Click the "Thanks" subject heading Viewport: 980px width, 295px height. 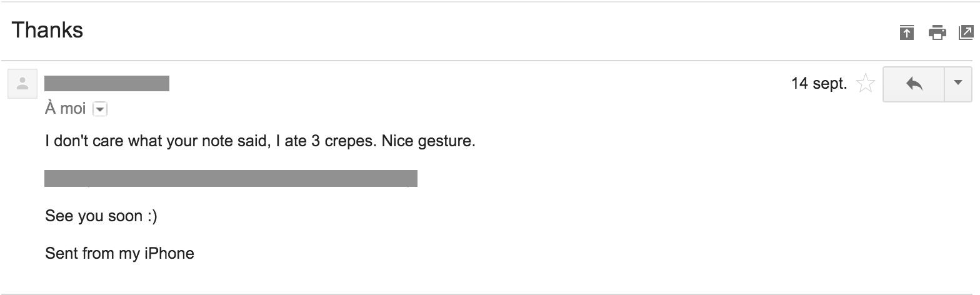tap(47, 30)
